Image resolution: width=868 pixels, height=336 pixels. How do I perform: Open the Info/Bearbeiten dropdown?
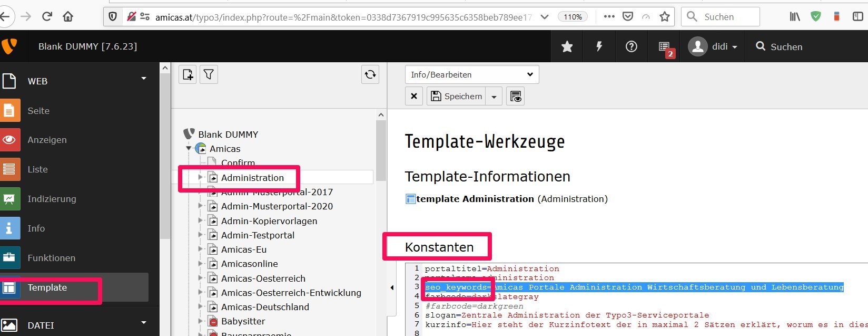pos(472,74)
